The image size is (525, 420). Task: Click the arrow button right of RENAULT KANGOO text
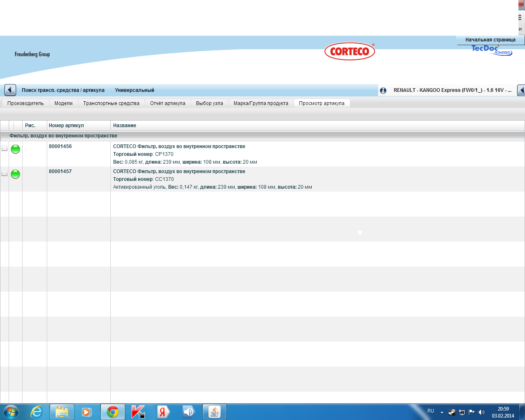coord(521,90)
